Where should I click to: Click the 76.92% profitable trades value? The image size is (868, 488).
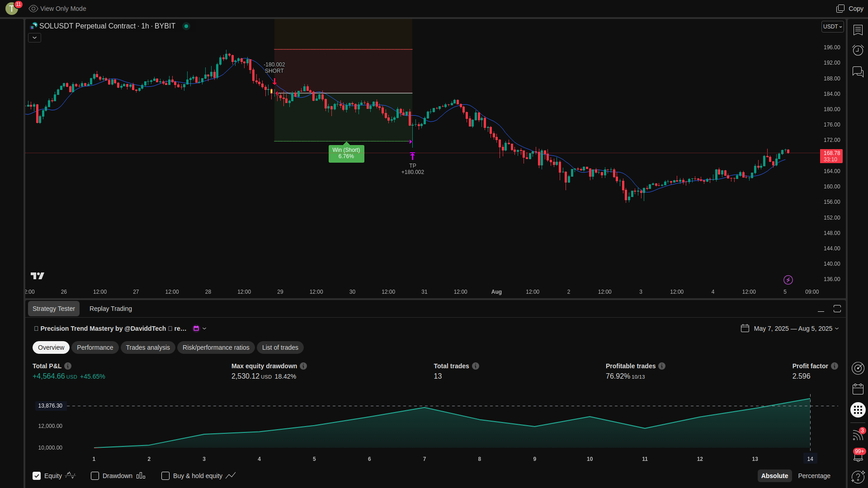tap(618, 376)
